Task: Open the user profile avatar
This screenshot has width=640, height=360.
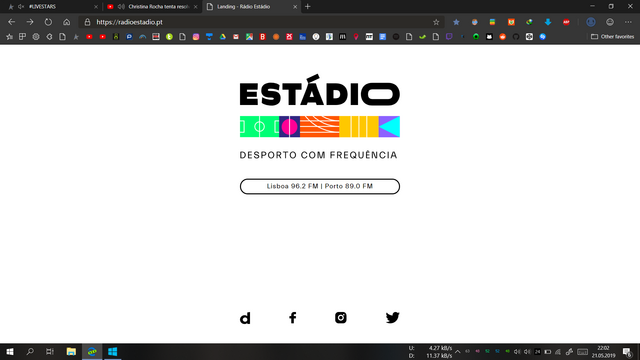Action: [591, 22]
